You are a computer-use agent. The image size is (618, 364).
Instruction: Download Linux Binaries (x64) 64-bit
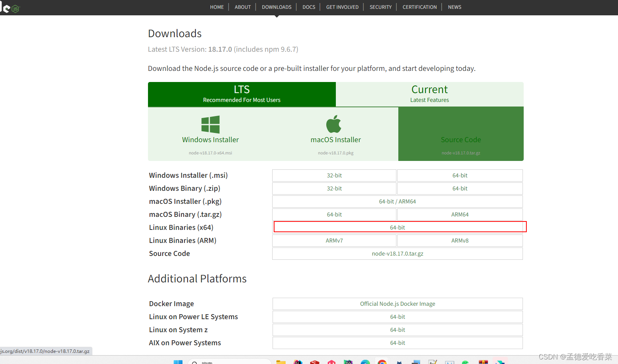[398, 228]
